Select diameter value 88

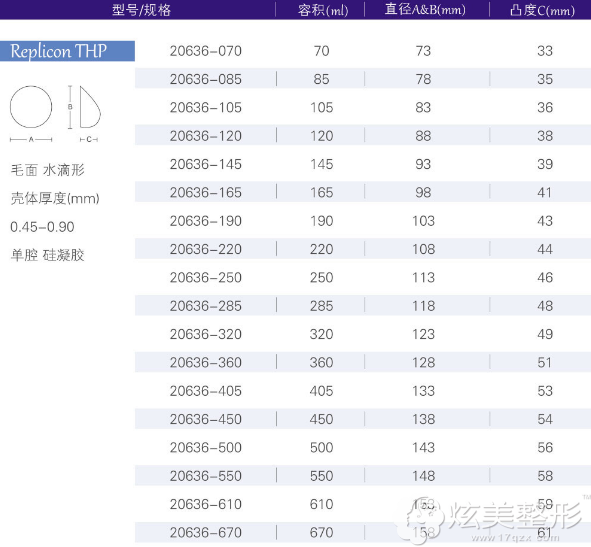423,136
